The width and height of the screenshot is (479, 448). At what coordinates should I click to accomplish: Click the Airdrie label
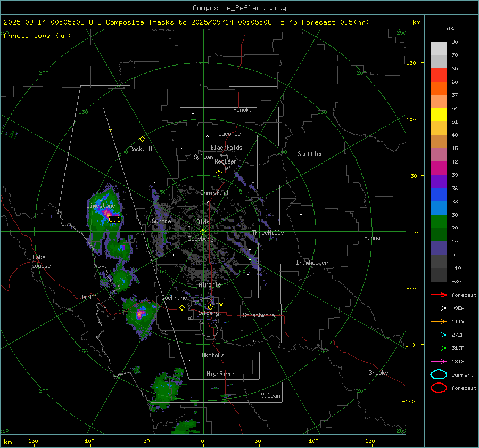pos(210,284)
